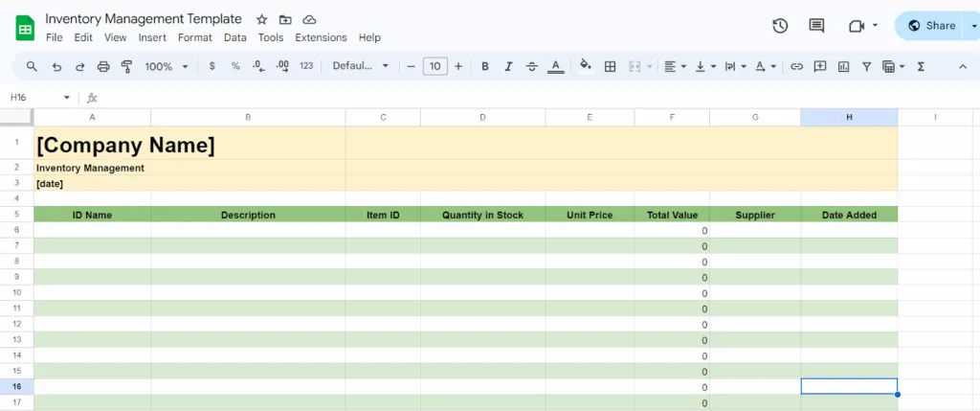Click the formula bar input
980x411 pixels.
538,98
